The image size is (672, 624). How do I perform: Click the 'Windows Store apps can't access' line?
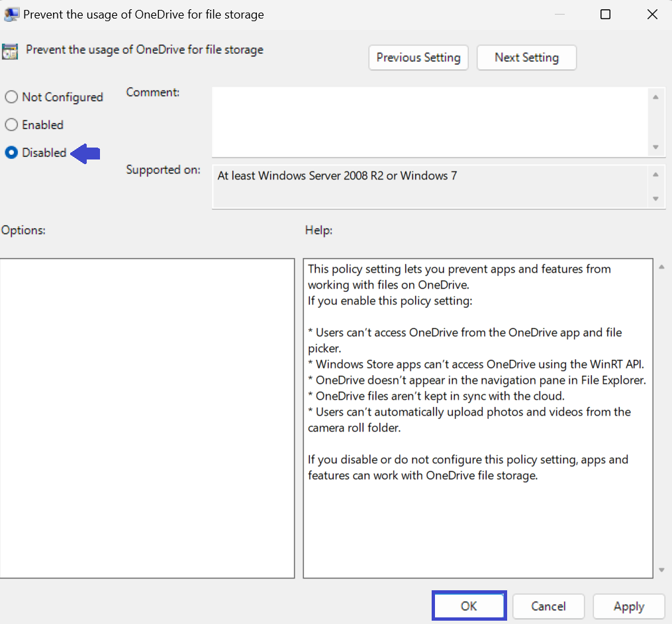476,364
